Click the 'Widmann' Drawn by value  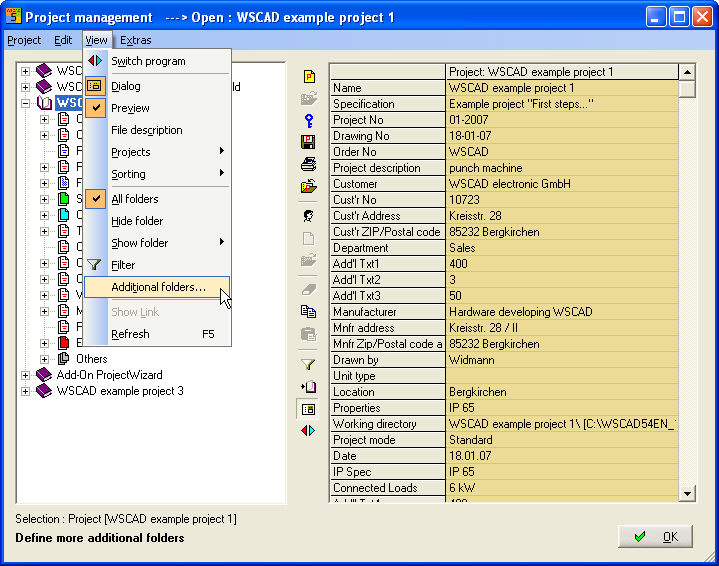coord(562,360)
